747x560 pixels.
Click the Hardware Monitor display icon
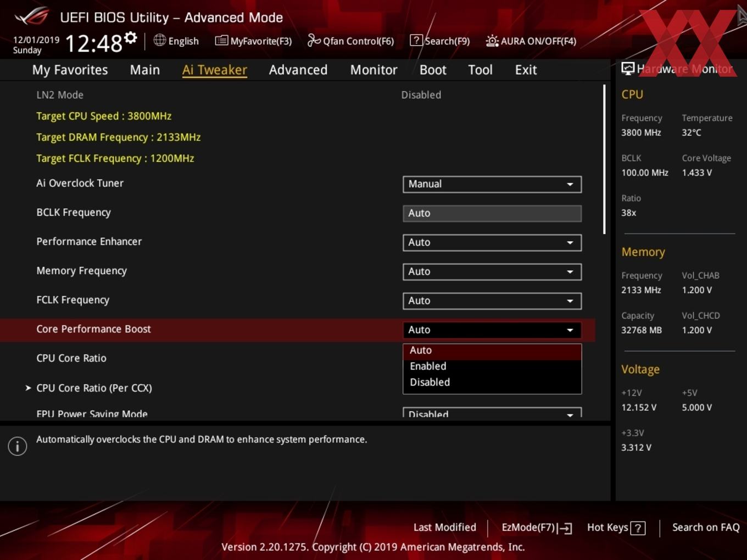(x=628, y=69)
